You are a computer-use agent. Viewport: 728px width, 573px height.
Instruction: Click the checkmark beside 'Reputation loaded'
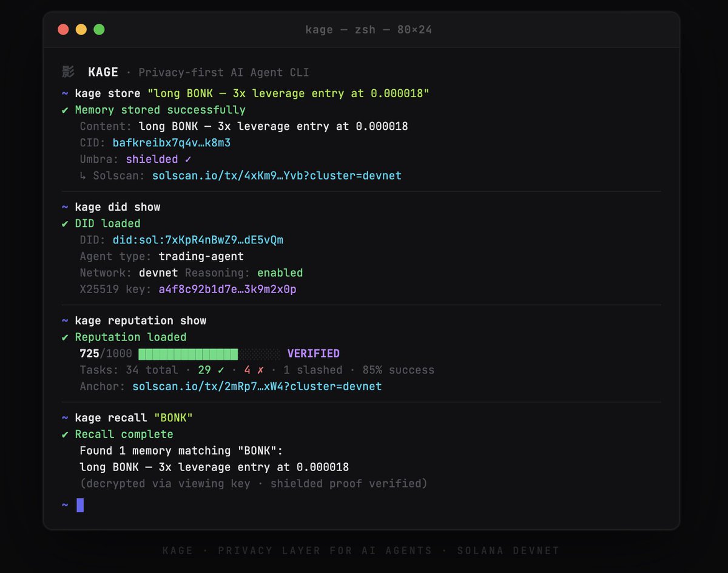coord(66,337)
